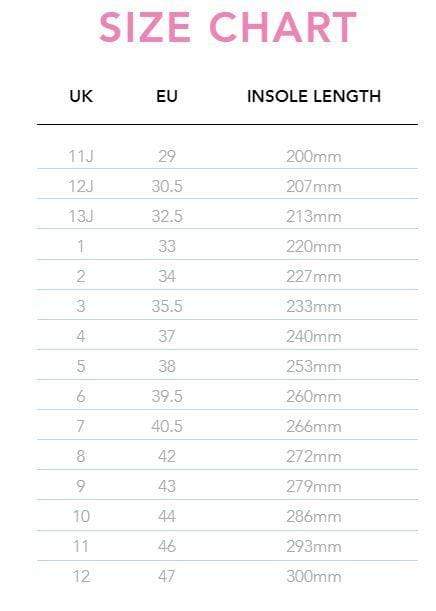Click the UK column header
436x611 pixels.
(81, 96)
